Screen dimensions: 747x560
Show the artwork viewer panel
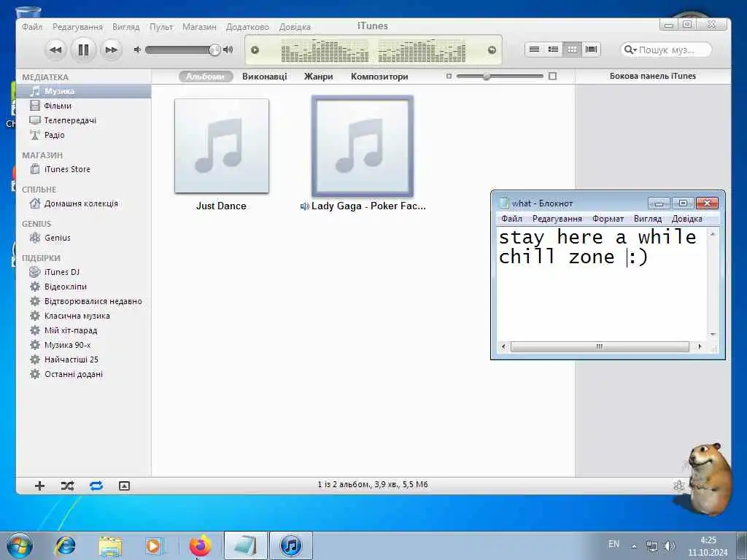click(x=124, y=486)
